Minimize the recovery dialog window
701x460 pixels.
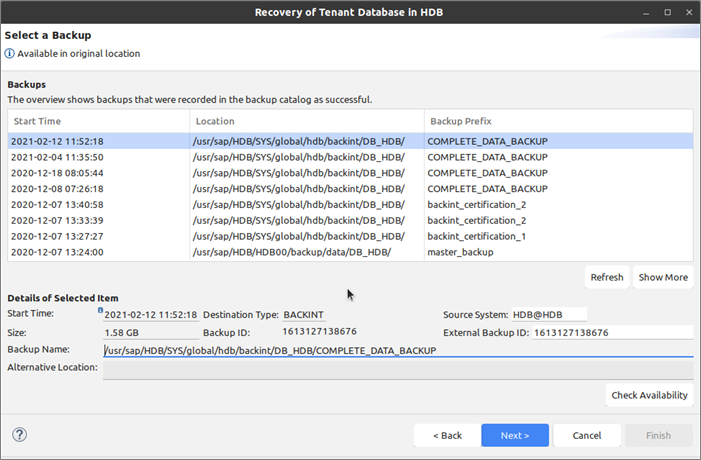click(x=646, y=13)
